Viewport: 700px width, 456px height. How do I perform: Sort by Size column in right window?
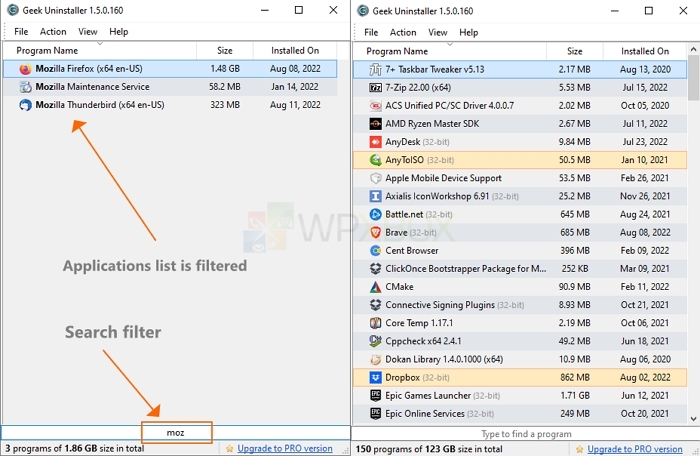(x=575, y=51)
